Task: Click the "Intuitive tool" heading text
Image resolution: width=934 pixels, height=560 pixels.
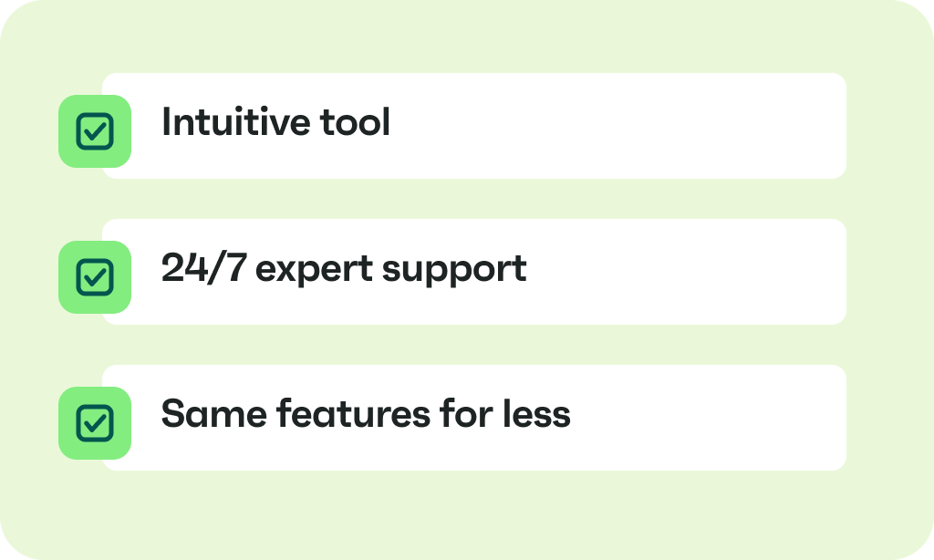Action: [x=275, y=122]
